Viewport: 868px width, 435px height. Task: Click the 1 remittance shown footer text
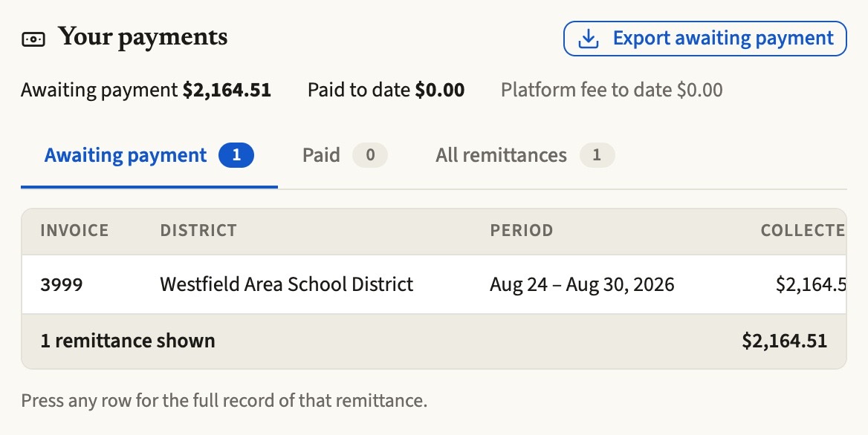tap(128, 341)
